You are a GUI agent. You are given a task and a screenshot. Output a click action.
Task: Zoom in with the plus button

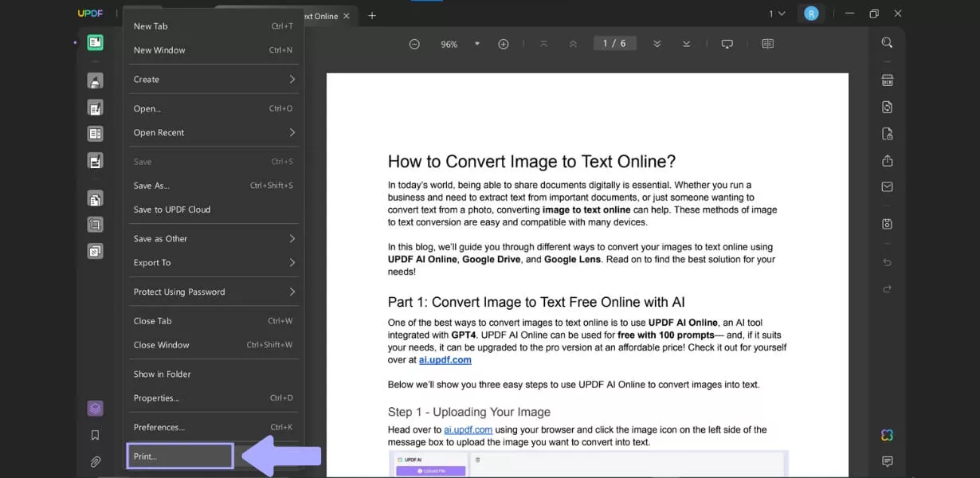504,44
